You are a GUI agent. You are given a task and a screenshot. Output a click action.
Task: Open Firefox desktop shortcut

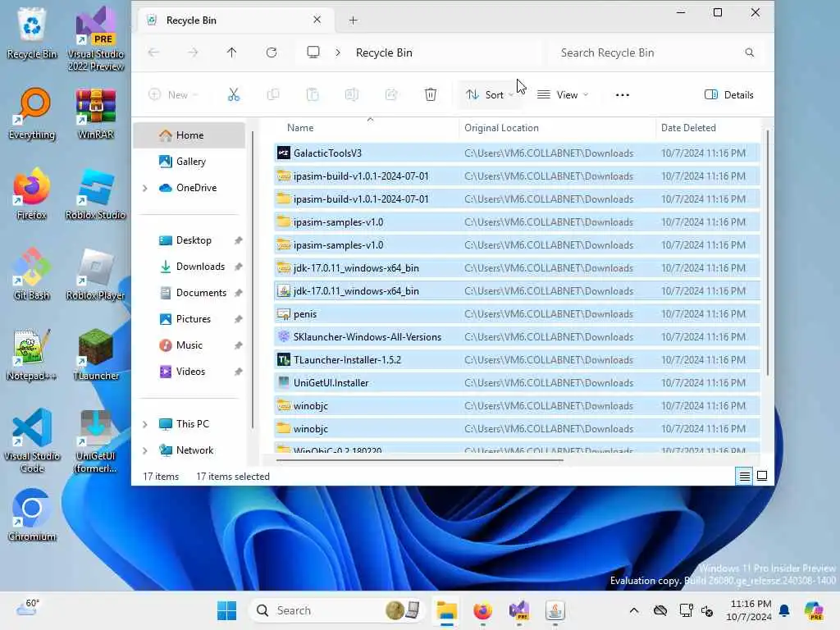pyautogui.click(x=32, y=194)
